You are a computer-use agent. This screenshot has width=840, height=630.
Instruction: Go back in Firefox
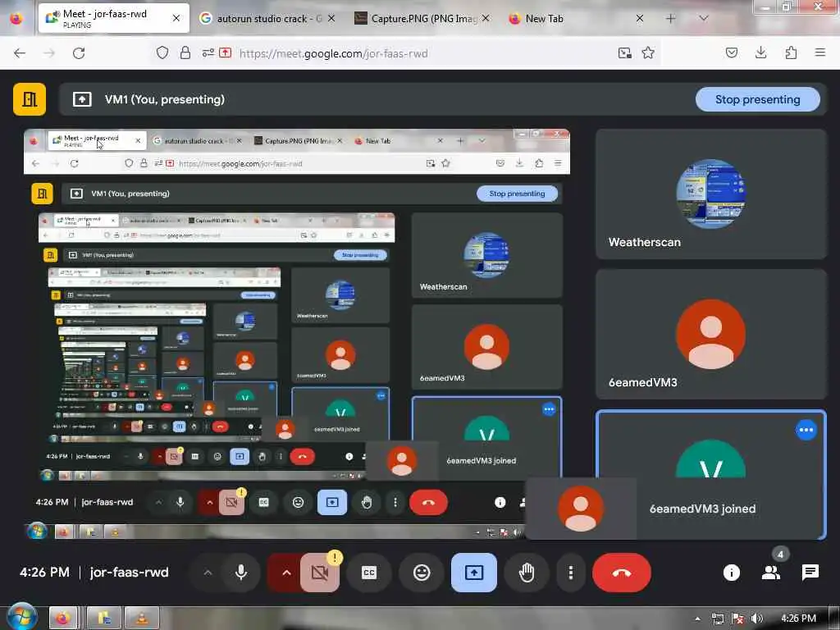click(x=20, y=53)
